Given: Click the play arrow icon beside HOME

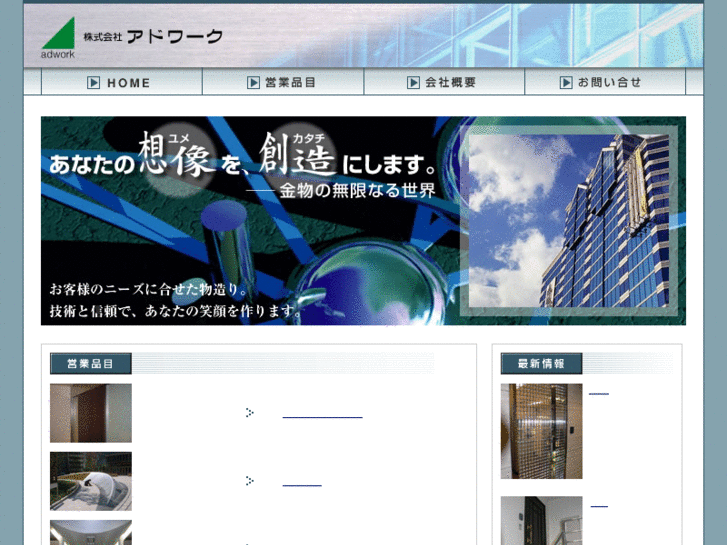Looking at the screenshot, I should pos(94,83).
